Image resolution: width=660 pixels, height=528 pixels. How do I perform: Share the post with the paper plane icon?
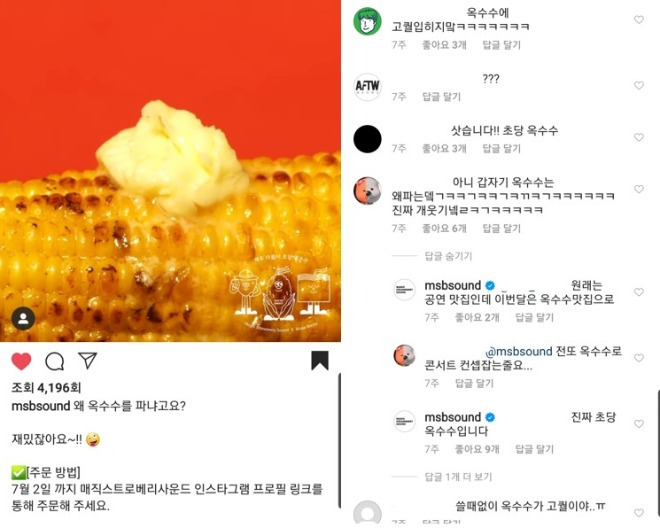point(88,361)
